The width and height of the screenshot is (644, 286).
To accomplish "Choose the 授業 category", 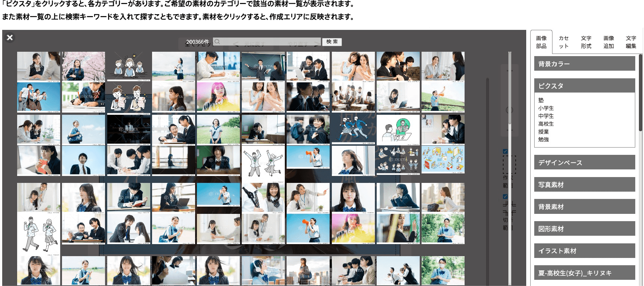I will point(543,132).
